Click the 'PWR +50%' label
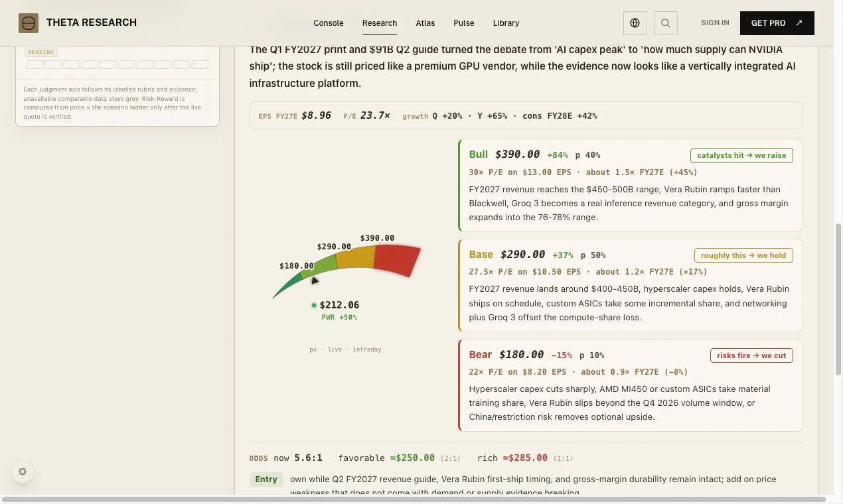 point(339,318)
